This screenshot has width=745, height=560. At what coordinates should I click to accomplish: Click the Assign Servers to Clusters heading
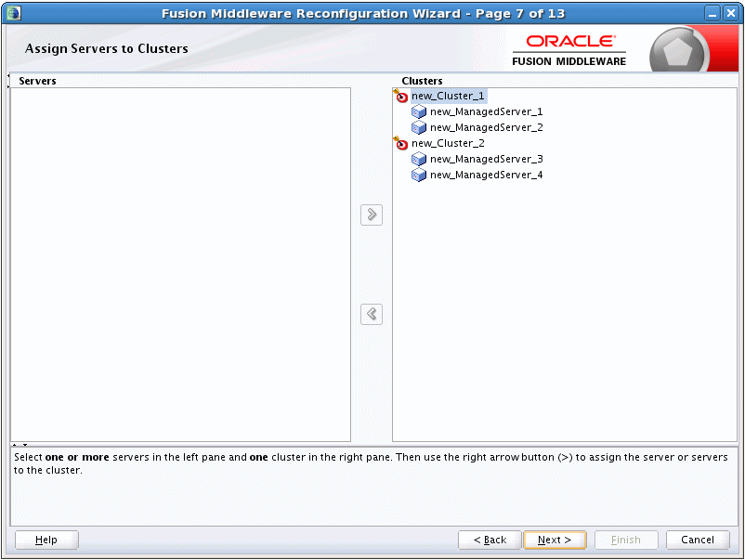[x=107, y=48]
